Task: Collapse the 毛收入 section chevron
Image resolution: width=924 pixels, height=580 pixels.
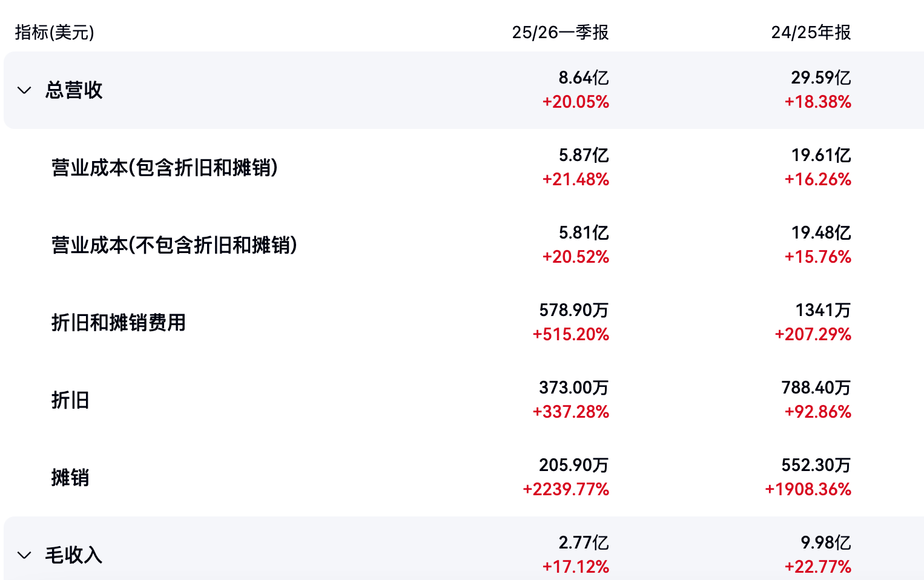Action: pos(24,555)
